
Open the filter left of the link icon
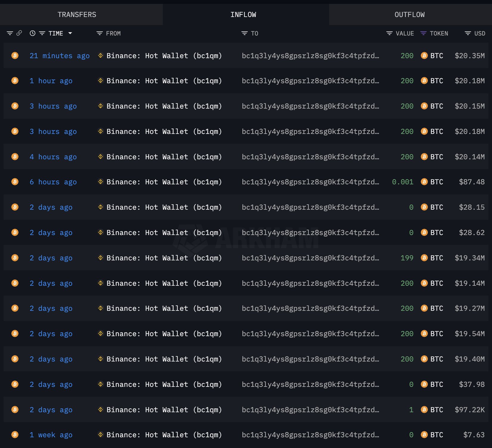(10, 33)
